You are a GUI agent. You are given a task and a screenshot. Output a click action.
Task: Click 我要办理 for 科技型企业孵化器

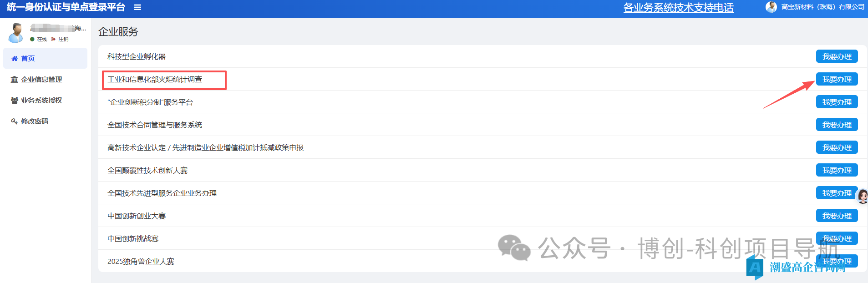point(837,56)
